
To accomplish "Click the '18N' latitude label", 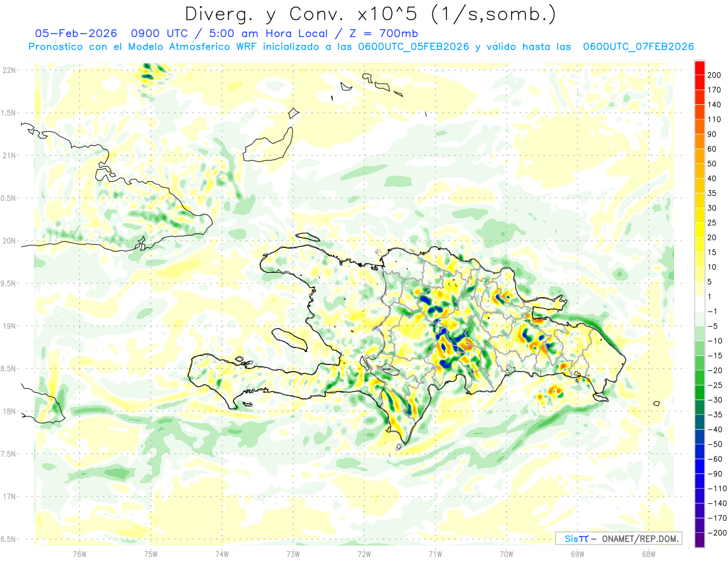I will point(9,412).
